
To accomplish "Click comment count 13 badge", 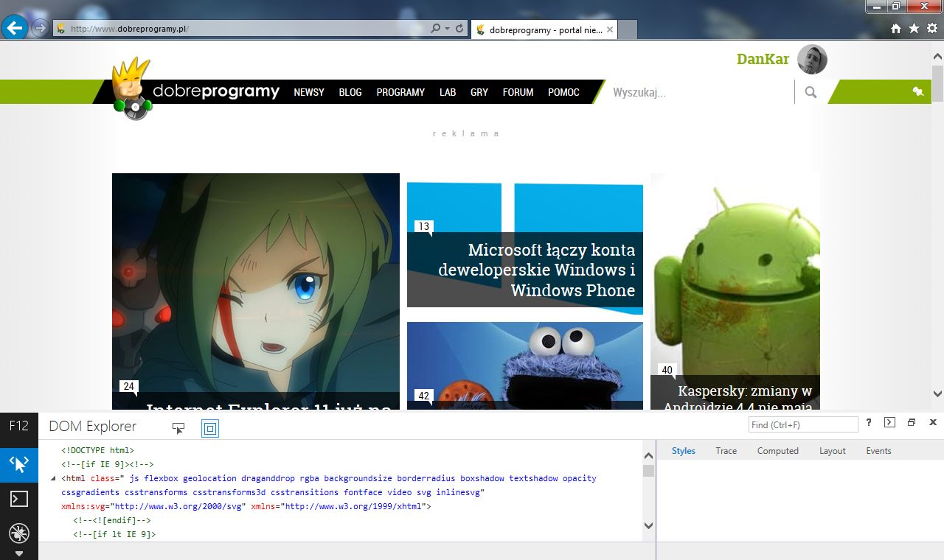I will (423, 227).
